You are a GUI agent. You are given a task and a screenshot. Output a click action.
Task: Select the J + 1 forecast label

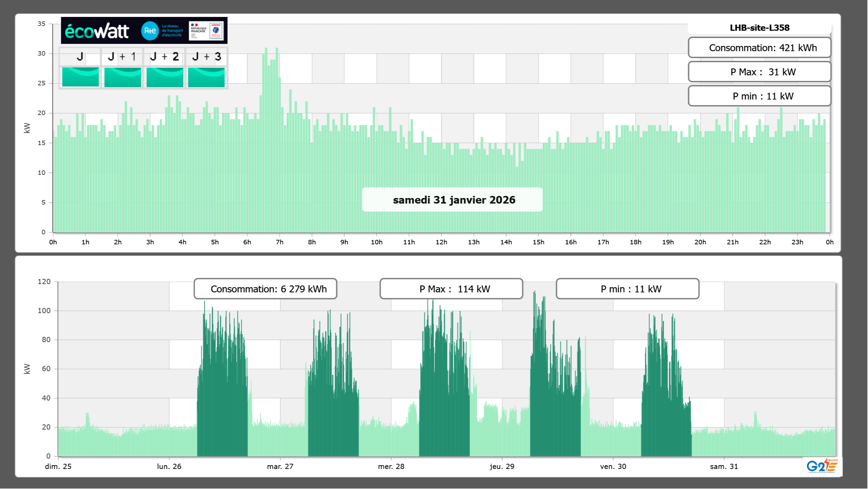[122, 57]
